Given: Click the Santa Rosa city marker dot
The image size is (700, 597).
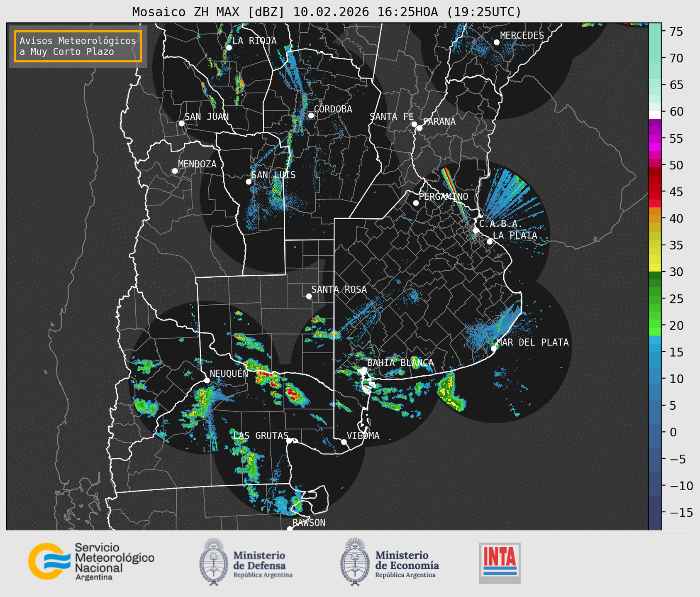Looking at the screenshot, I should point(309,296).
